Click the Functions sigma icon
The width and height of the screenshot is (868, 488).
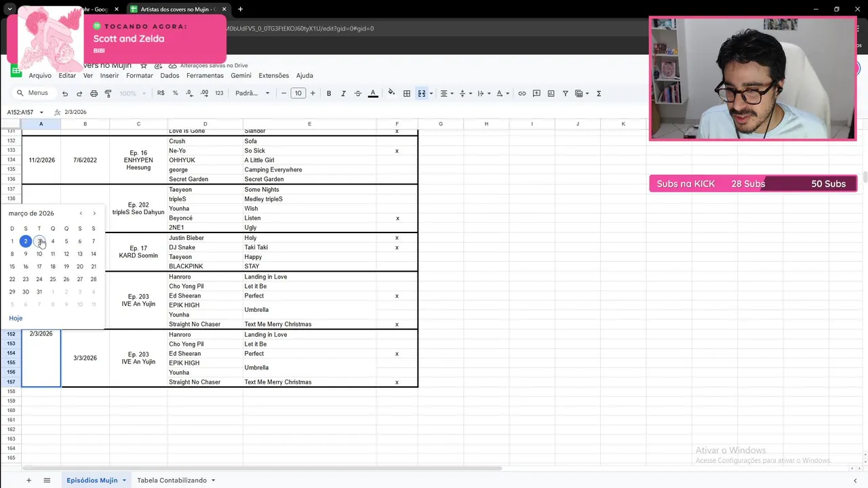[599, 94]
